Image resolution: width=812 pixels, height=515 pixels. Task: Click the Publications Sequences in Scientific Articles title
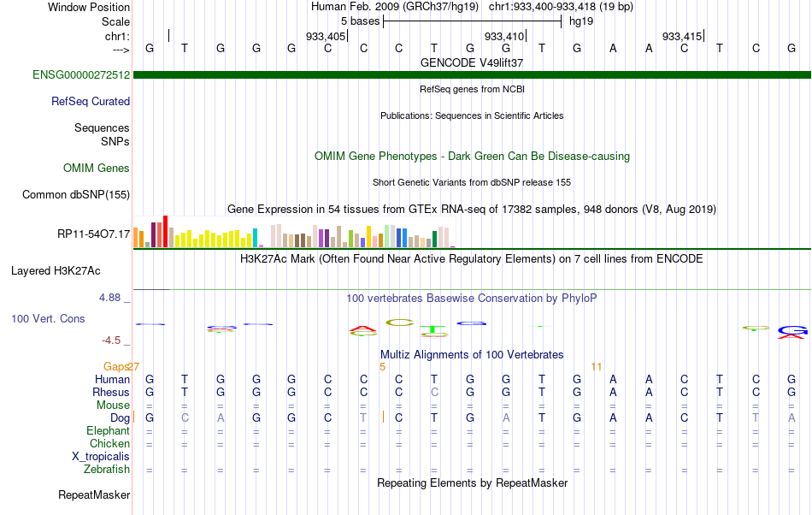click(472, 115)
